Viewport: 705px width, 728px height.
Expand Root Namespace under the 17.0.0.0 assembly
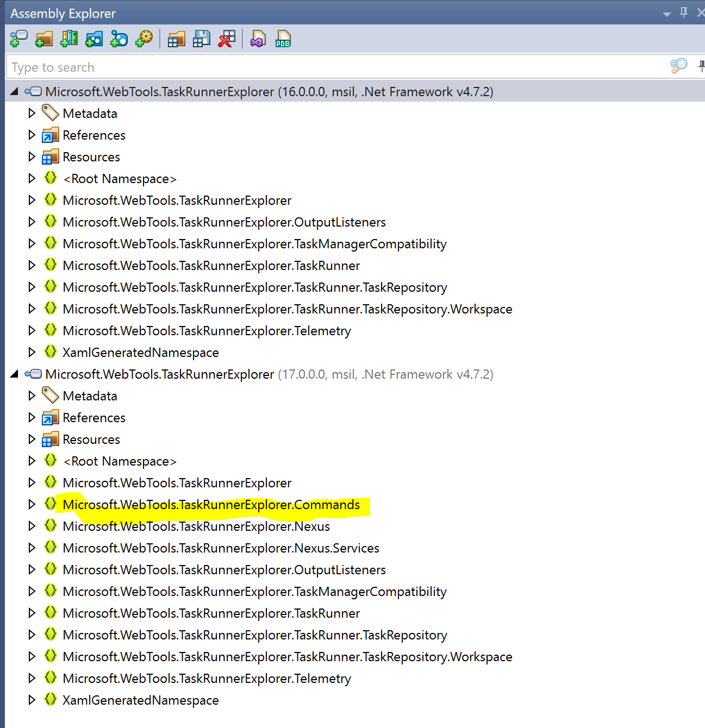[32, 461]
